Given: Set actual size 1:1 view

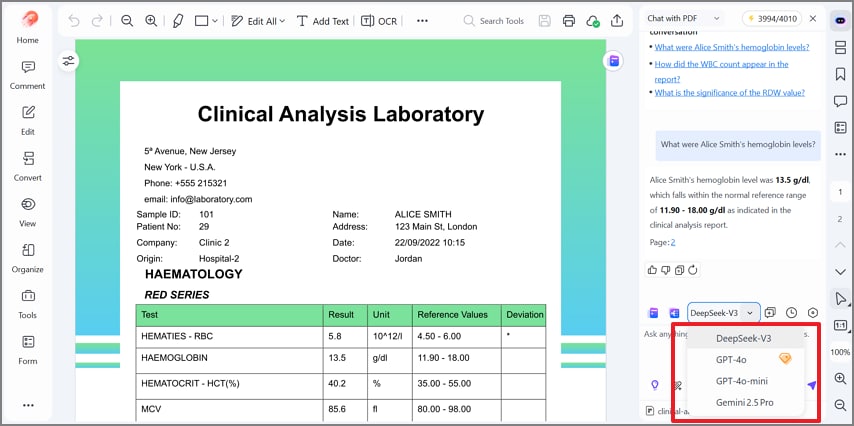Looking at the screenshot, I should 840,325.
